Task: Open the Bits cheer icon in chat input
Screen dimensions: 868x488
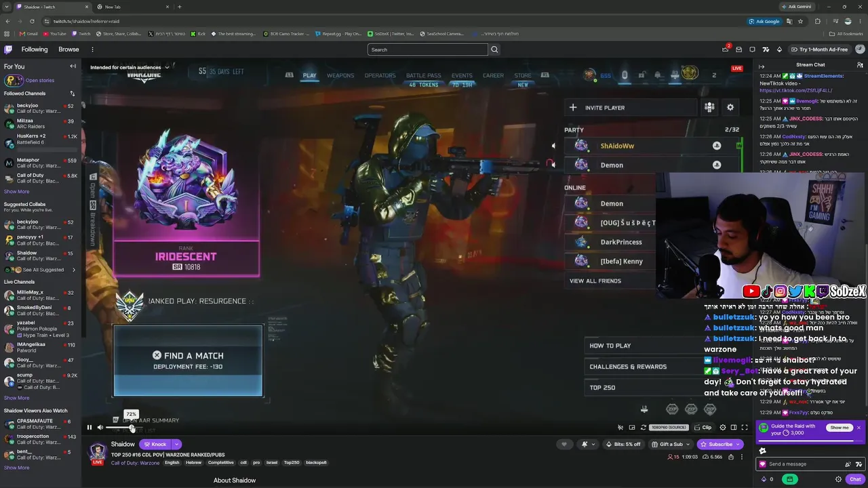Action: (848, 464)
